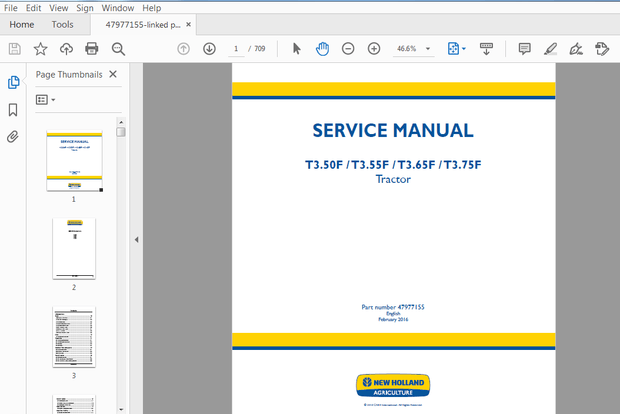Open the Attachments paperclip panel

[13, 137]
